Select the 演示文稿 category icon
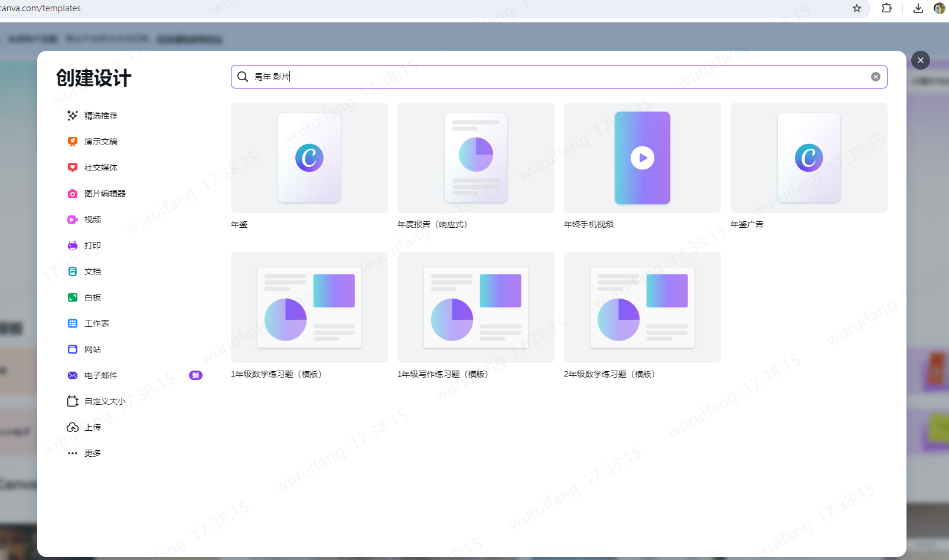This screenshot has width=949, height=560. (x=72, y=141)
